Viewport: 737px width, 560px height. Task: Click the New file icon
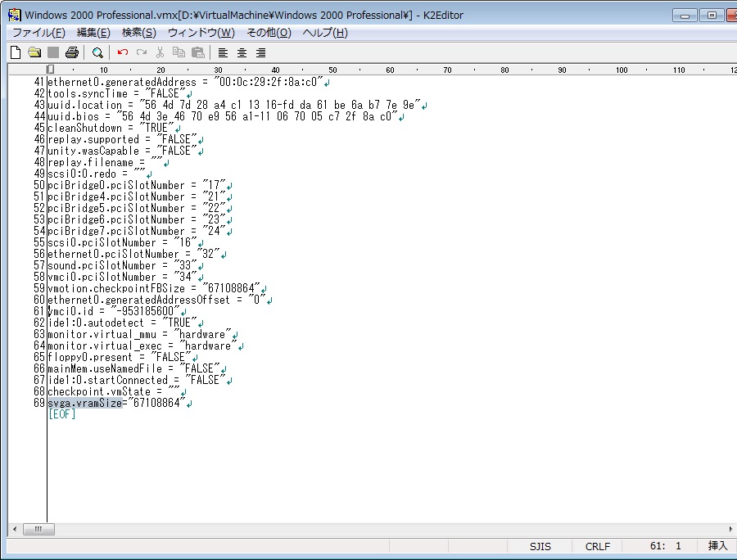[x=16, y=52]
